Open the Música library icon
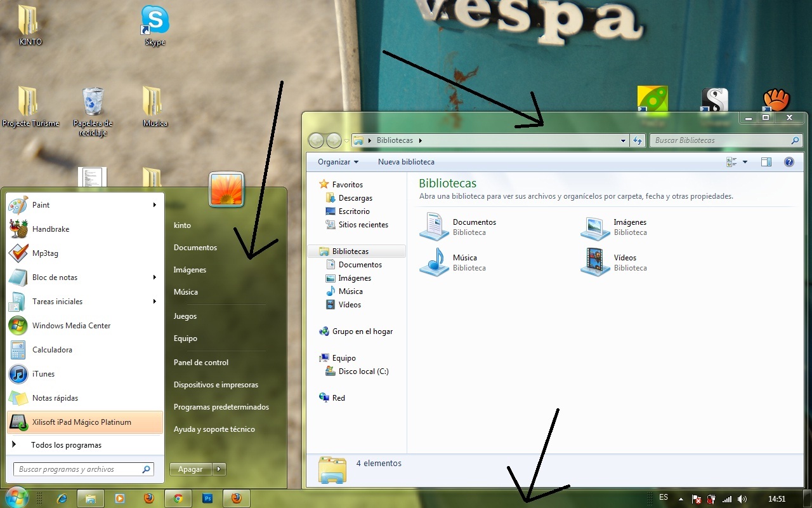The image size is (812, 508). pyautogui.click(x=435, y=262)
